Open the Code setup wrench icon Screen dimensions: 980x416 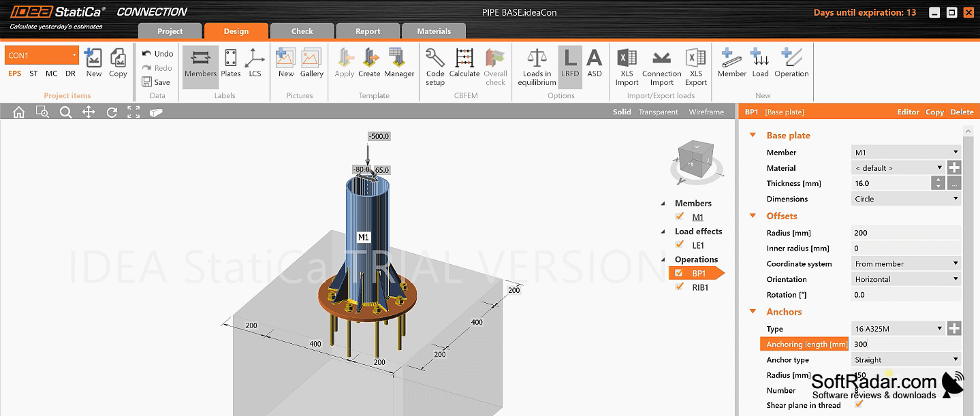point(435,58)
